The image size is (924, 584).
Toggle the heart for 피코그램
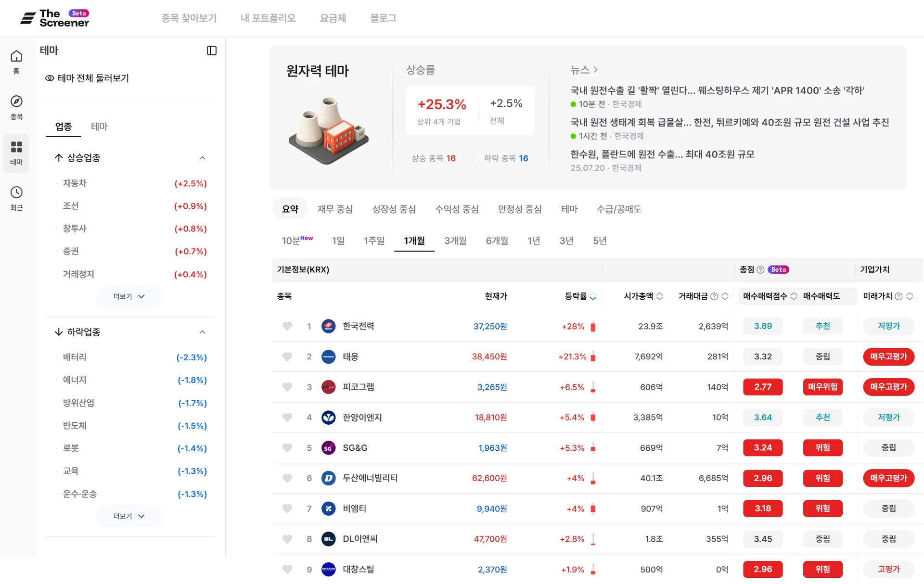coord(287,387)
